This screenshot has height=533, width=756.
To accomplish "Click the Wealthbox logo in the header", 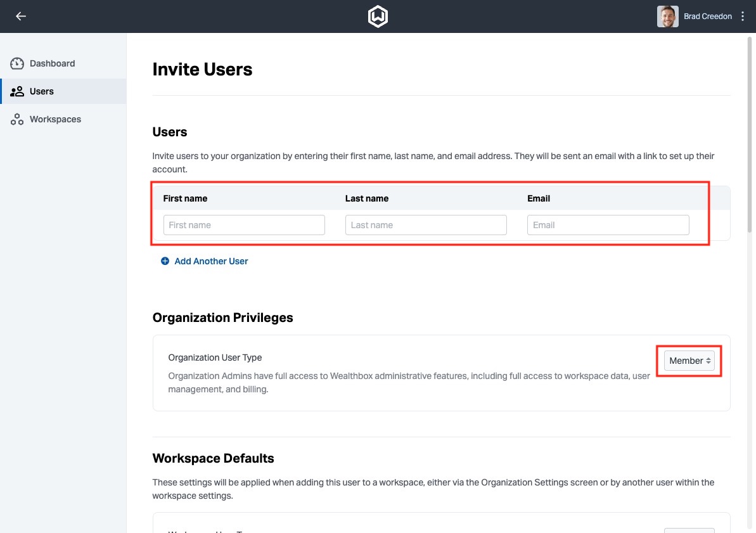I will pos(378,16).
